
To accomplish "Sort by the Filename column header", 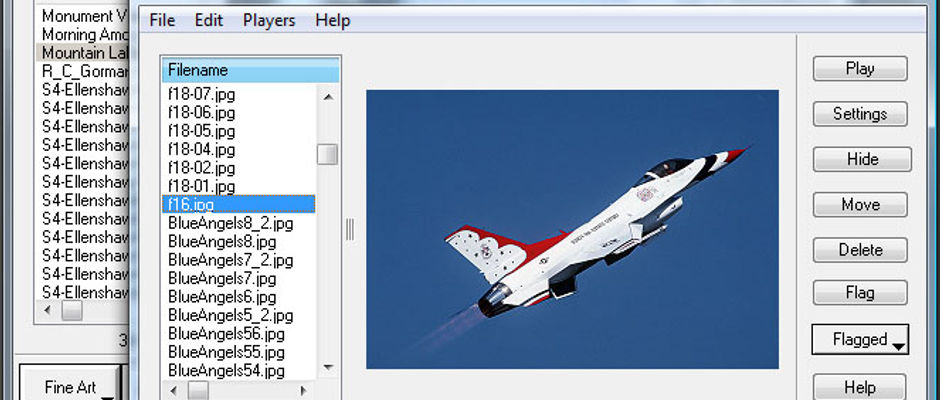I will (251, 70).
